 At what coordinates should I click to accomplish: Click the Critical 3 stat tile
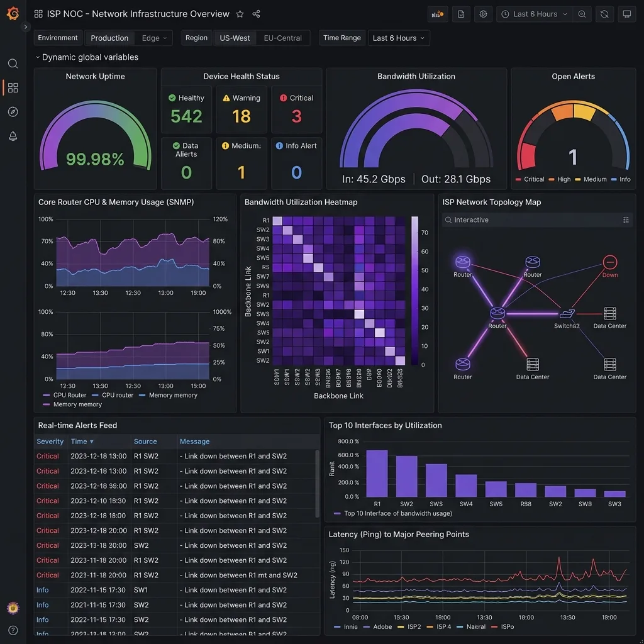pos(297,109)
